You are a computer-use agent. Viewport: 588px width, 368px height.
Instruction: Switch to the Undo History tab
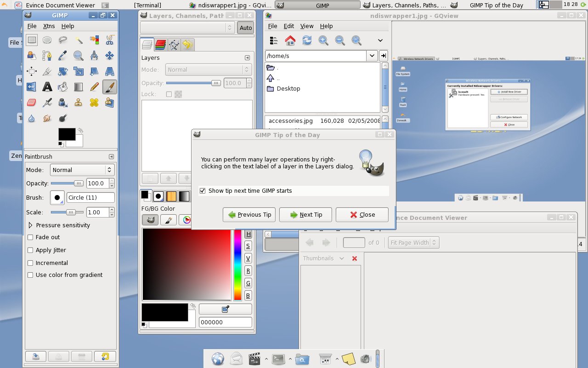(x=187, y=44)
